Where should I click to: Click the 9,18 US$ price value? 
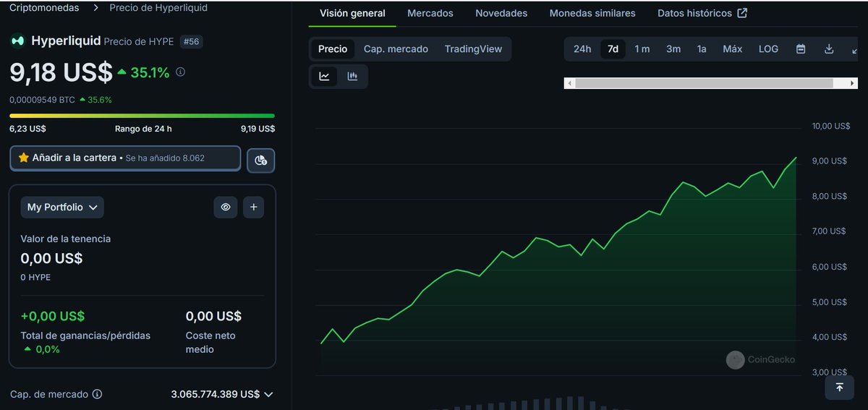61,72
